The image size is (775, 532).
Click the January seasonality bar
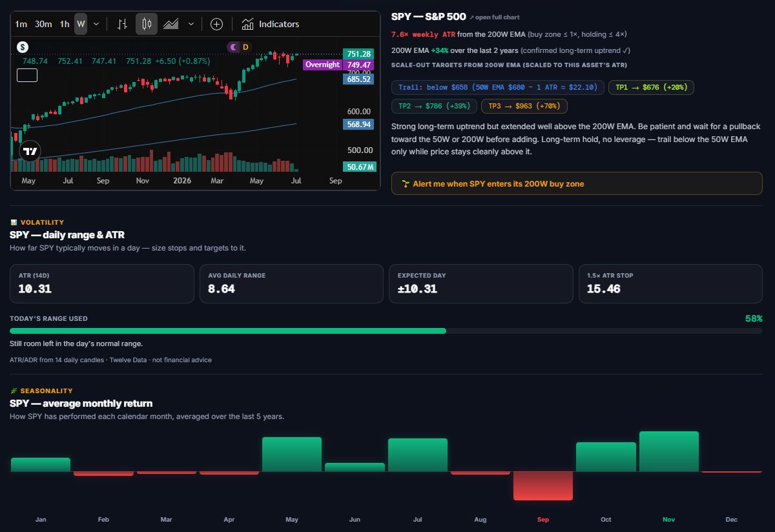pyautogui.click(x=41, y=465)
